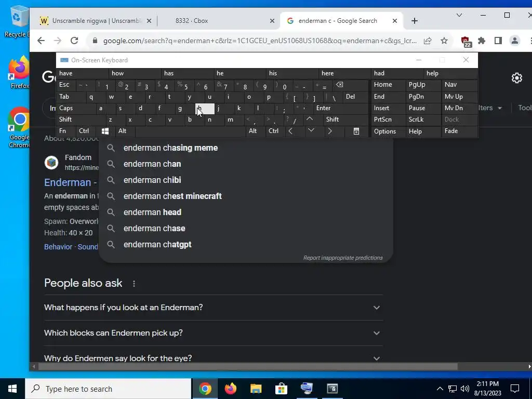Click the Chrome icon in the taskbar

pyautogui.click(x=205, y=389)
